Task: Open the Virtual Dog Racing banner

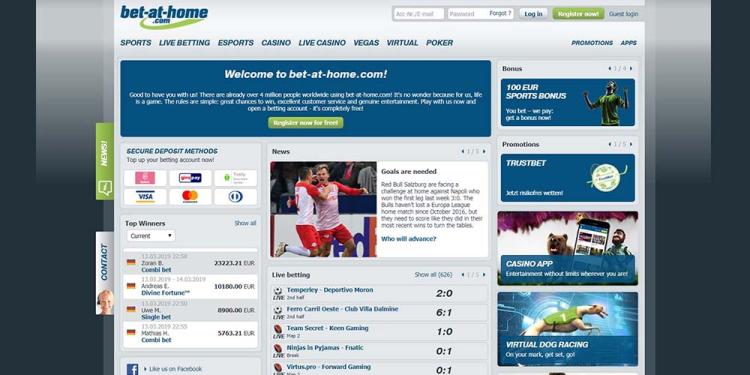Action: click(568, 329)
